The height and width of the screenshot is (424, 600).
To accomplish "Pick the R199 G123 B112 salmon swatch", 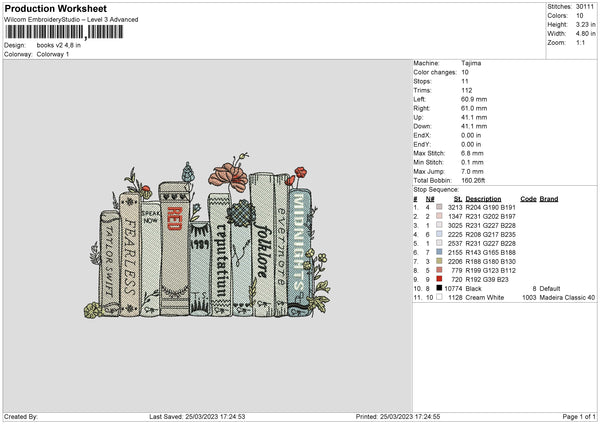I will click(439, 270).
